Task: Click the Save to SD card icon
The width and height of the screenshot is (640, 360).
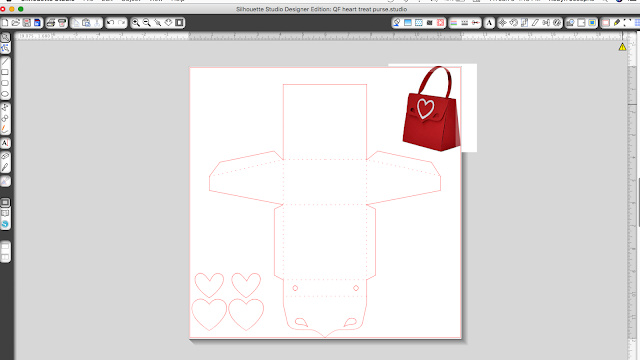Action: pos(37,23)
